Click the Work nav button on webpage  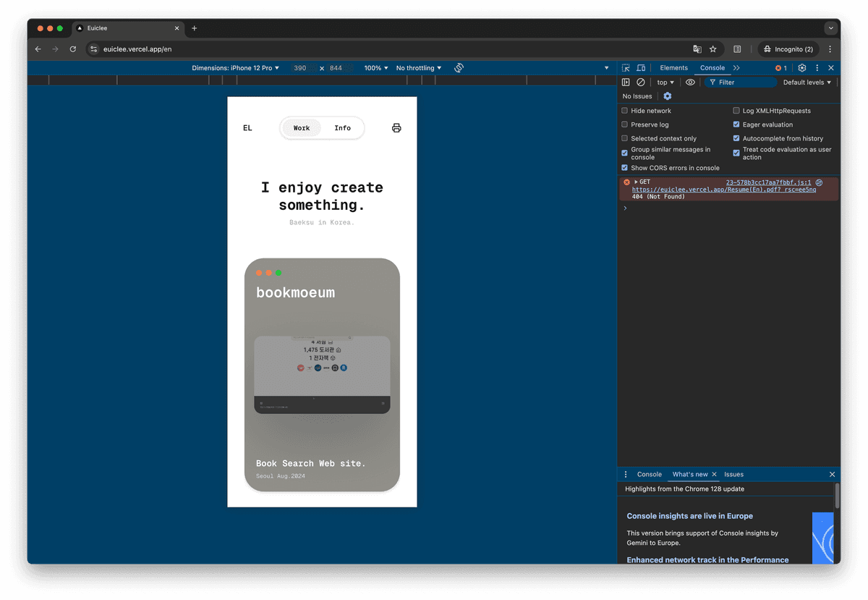[302, 128]
